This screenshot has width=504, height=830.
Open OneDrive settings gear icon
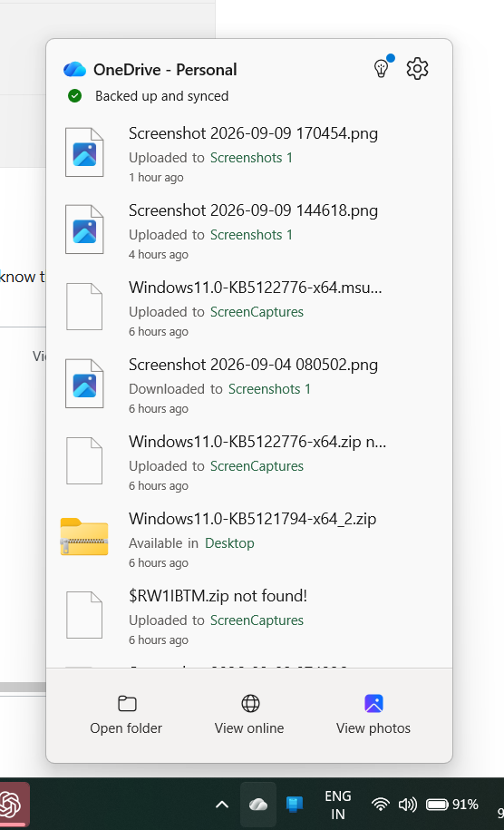point(417,69)
